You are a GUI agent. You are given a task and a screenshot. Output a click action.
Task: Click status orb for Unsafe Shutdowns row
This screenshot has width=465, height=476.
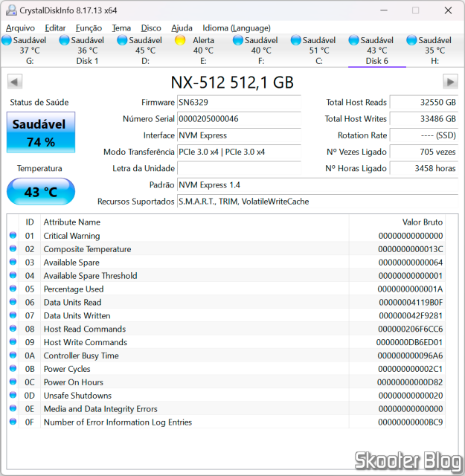[x=13, y=395]
